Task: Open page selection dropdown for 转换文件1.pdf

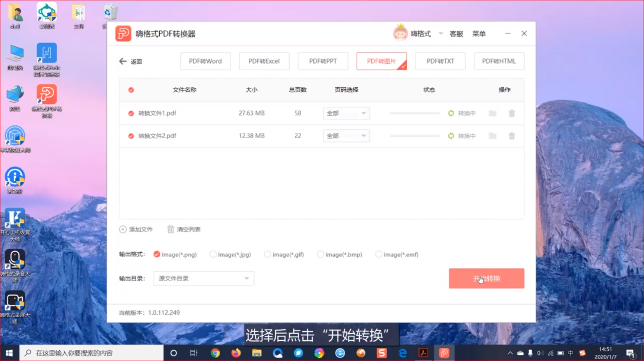Action: [x=346, y=113]
